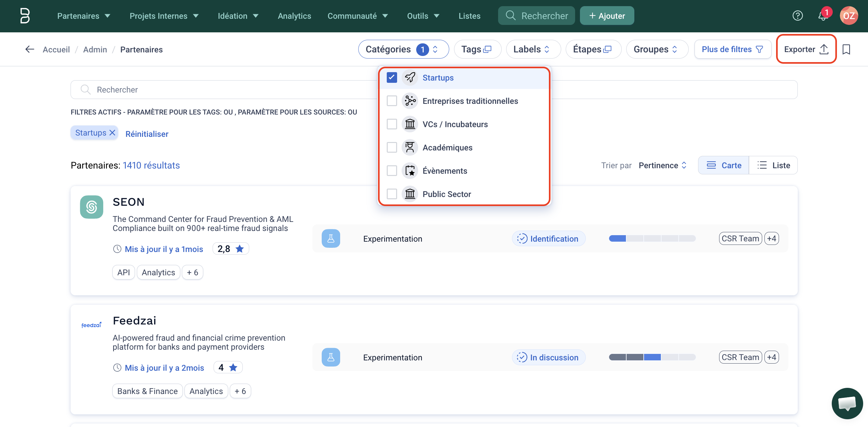The width and height of the screenshot is (868, 427).
Task: Open the help question mark icon
Action: pos(797,16)
